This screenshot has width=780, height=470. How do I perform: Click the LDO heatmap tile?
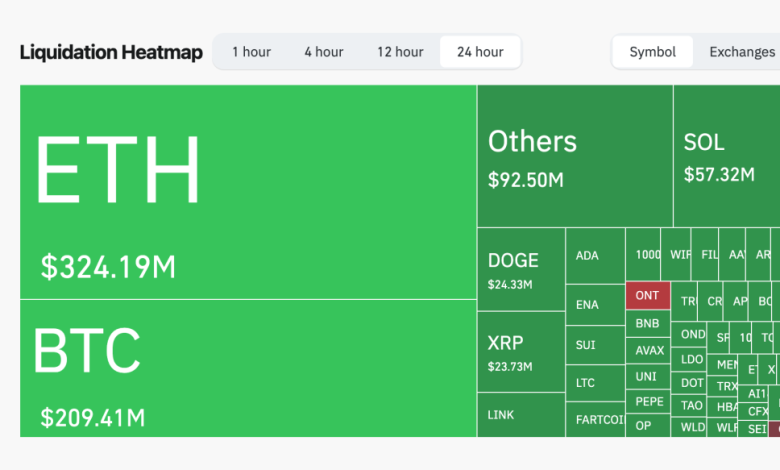pos(688,360)
